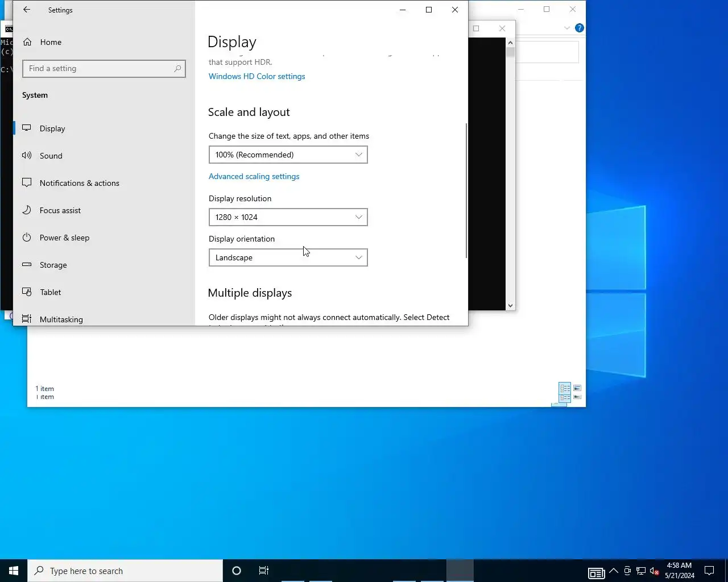Screen dimensions: 728x582
Task: Open the Settings Home page
Action: pyautogui.click(x=51, y=42)
